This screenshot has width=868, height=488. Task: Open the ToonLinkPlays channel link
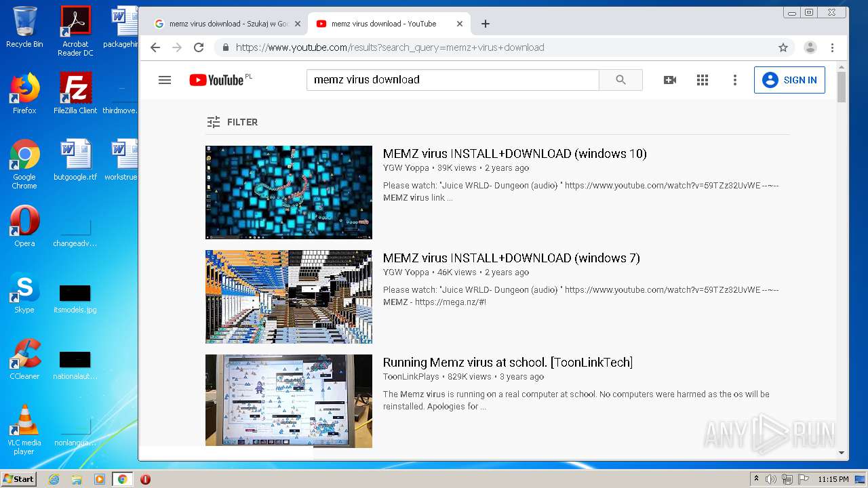[x=411, y=377]
